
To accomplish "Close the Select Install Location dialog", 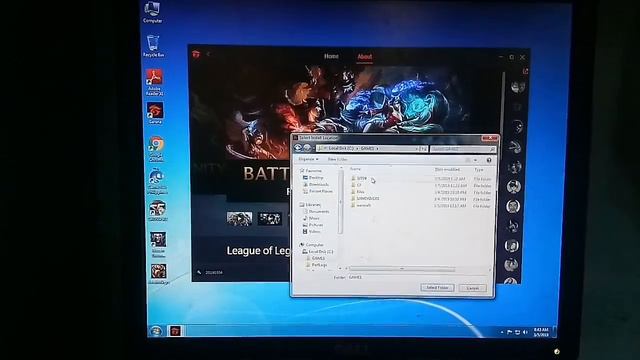I will (x=489, y=138).
